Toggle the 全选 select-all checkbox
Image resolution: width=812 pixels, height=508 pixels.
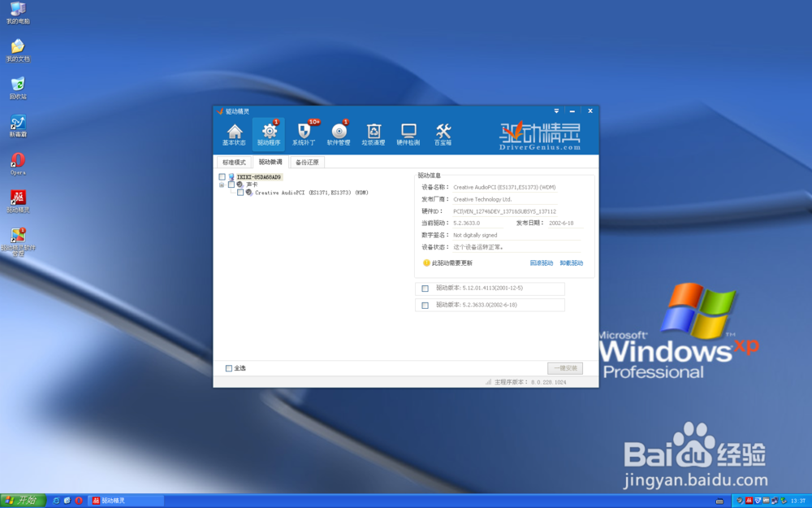click(x=228, y=368)
